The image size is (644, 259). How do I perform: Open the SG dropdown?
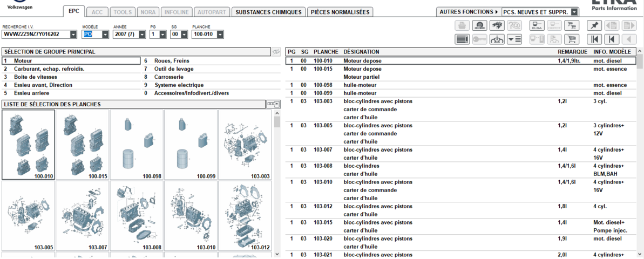[x=183, y=35]
